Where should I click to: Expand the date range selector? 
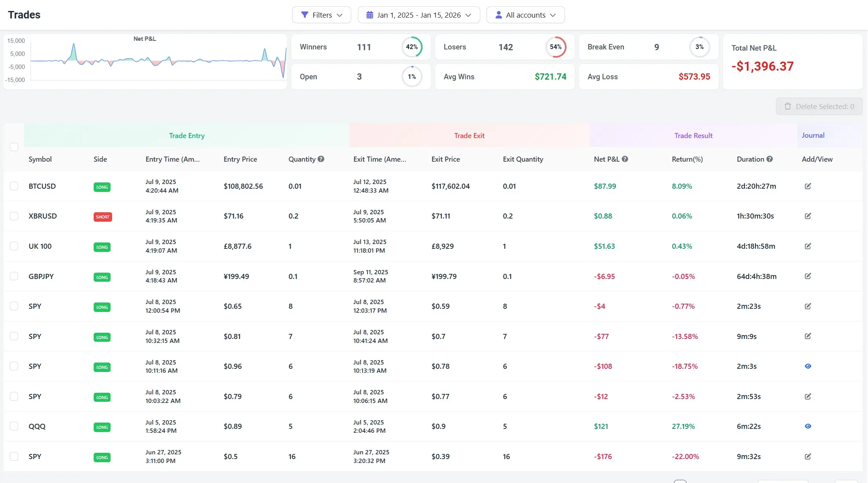tap(418, 15)
